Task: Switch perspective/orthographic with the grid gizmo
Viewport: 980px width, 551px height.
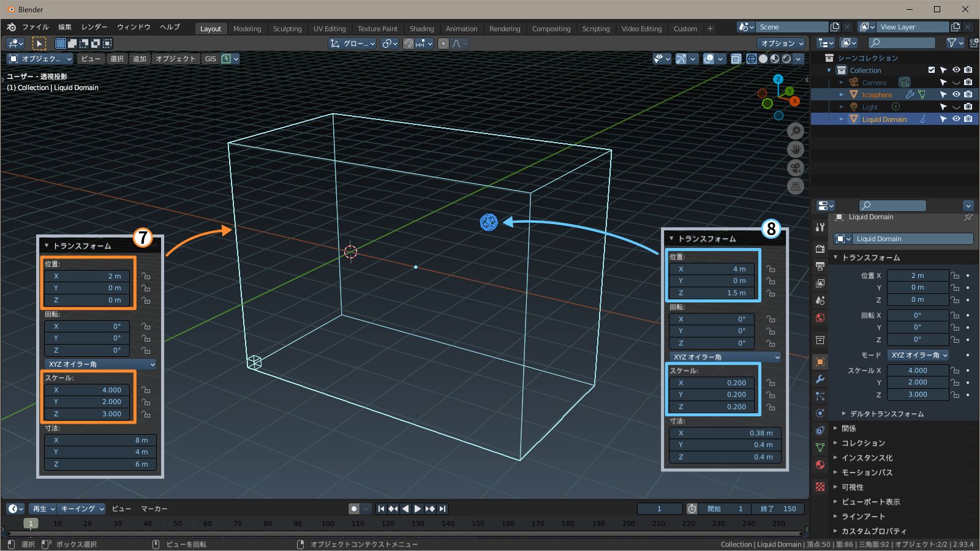Action: click(x=795, y=186)
